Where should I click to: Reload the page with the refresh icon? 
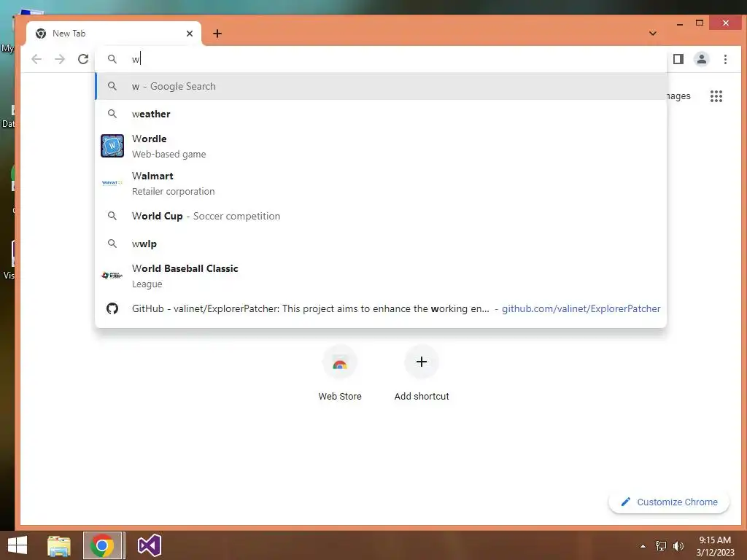(x=83, y=59)
